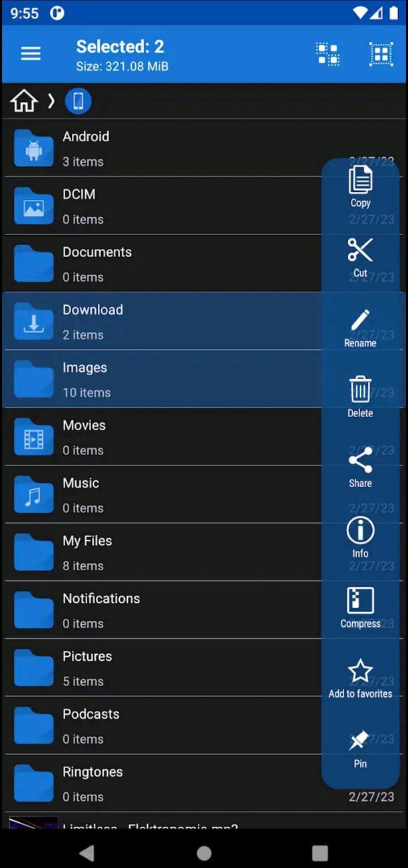Select the Documents folder name
Image resolution: width=408 pixels, height=868 pixels.
coord(97,252)
